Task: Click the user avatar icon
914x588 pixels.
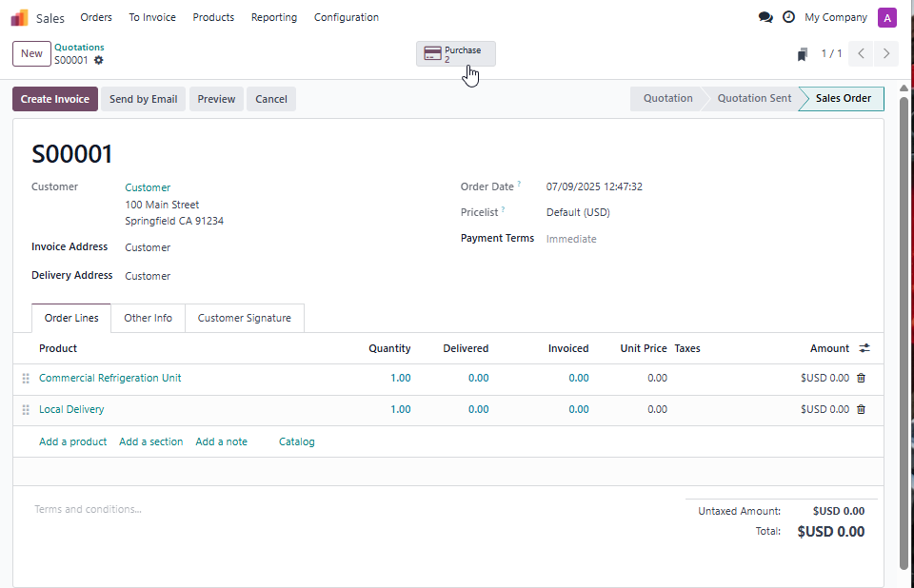Action: point(886,17)
